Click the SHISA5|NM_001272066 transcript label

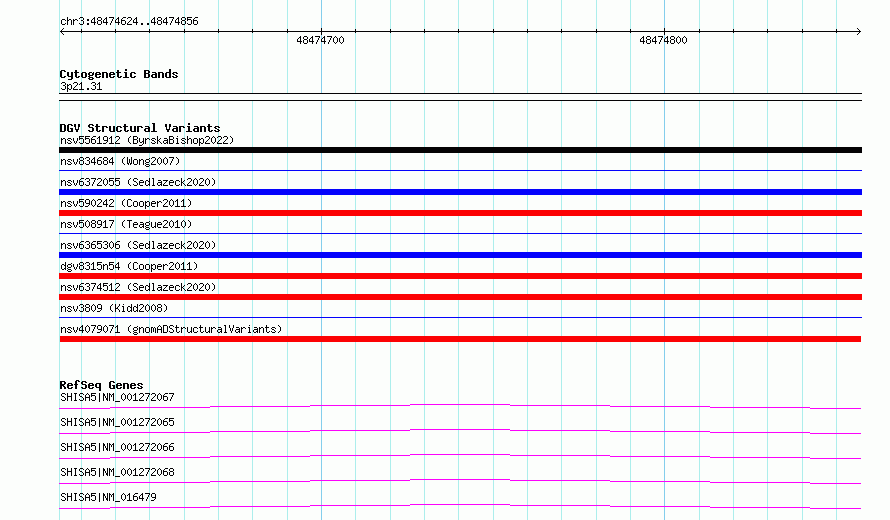pyautogui.click(x=117, y=447)
